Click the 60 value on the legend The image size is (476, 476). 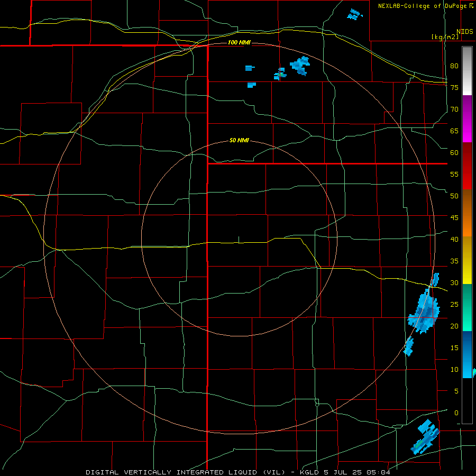454,153
